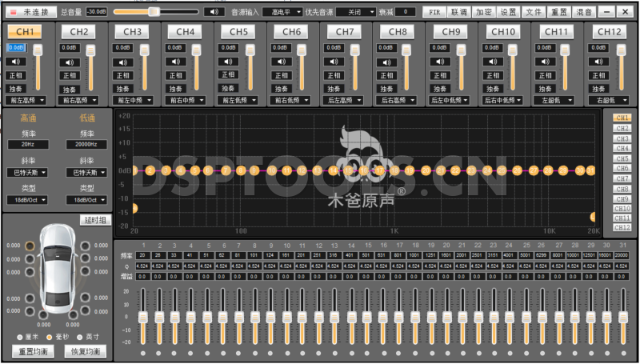This screenshot has width=640, height=364.
Task: Open the 音源输入 dropdown showing 高电平
Action: coord(285,12)
